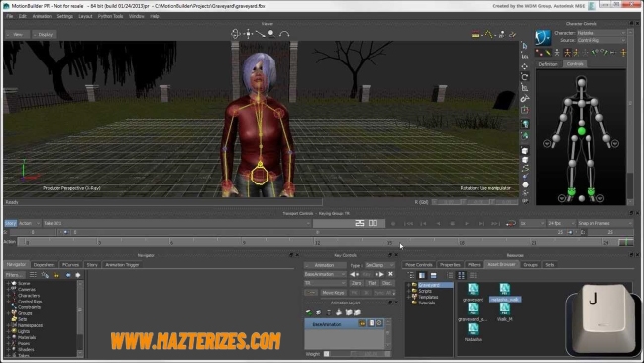The height and width of the screenshot is (363, 644).
Task: Open the Animation menu
Action: pyautogui.click(x=42, y=16)
